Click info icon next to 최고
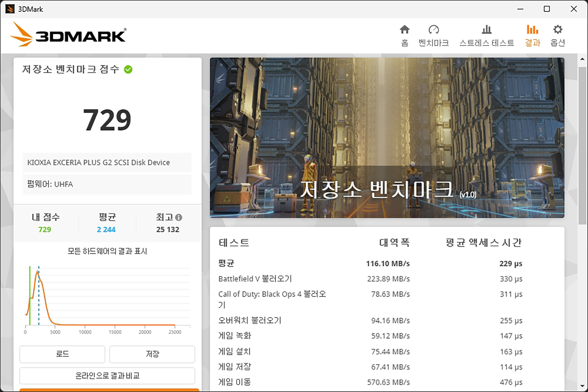 coord(179,217)
